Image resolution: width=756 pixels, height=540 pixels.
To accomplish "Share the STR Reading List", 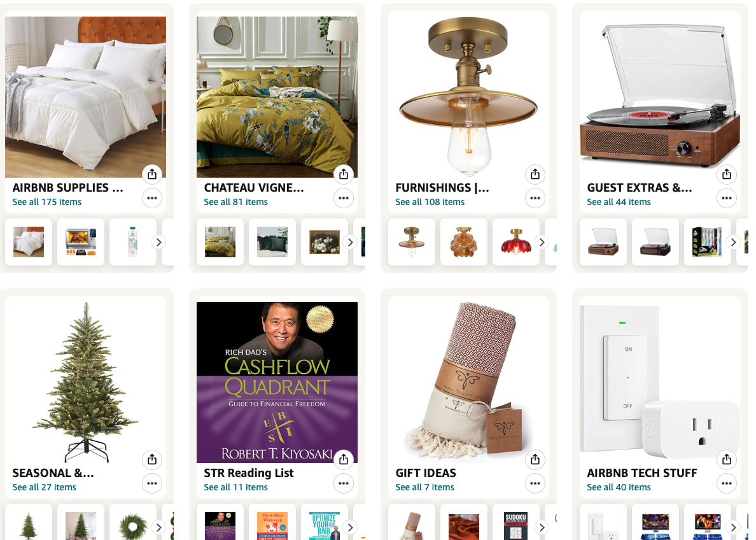I will coord(343,459).
